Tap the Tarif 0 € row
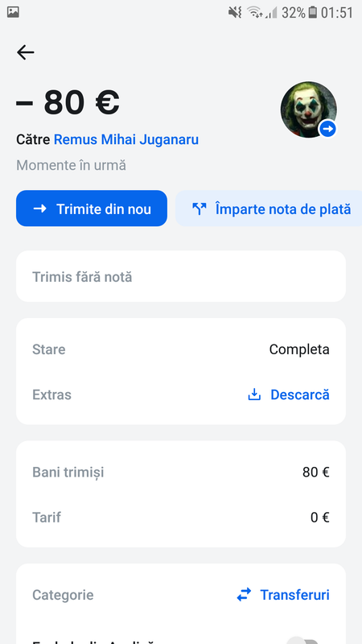 click(x=180, y=517)
